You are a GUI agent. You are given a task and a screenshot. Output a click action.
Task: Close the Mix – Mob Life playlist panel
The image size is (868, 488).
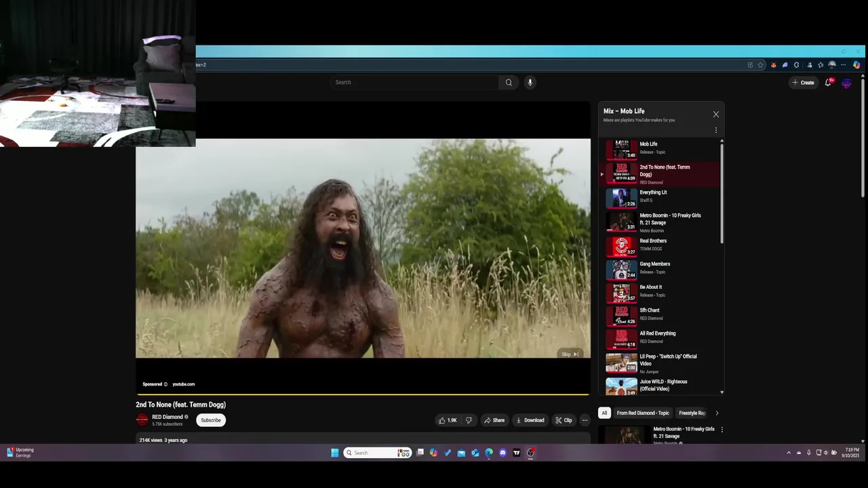(715, 115)
